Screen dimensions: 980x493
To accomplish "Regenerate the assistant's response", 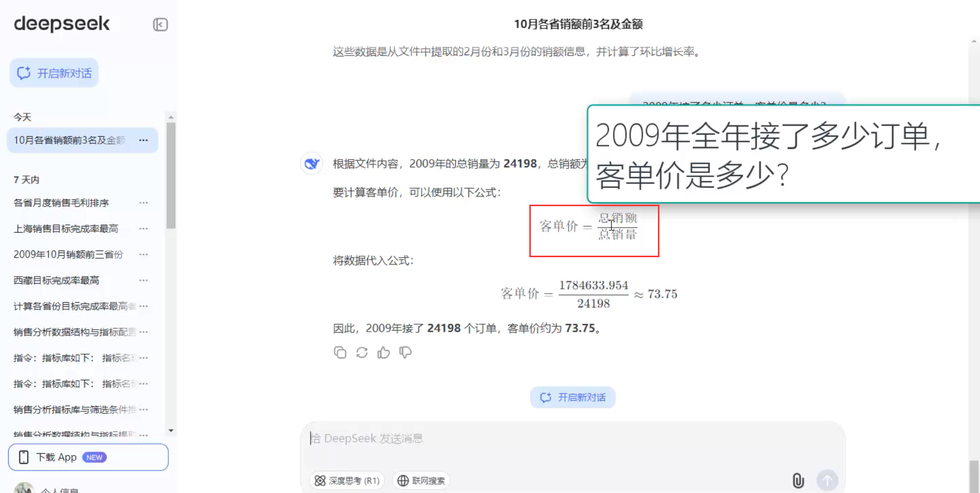I will coord(362,353).
